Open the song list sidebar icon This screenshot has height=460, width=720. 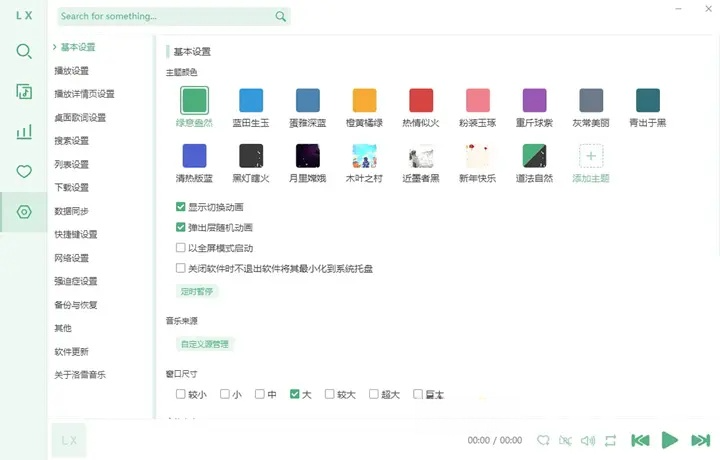(24, 92)
